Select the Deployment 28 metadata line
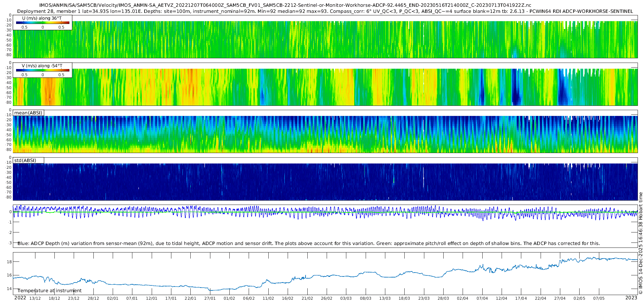644x304 pixels. (x=325, y=11)
